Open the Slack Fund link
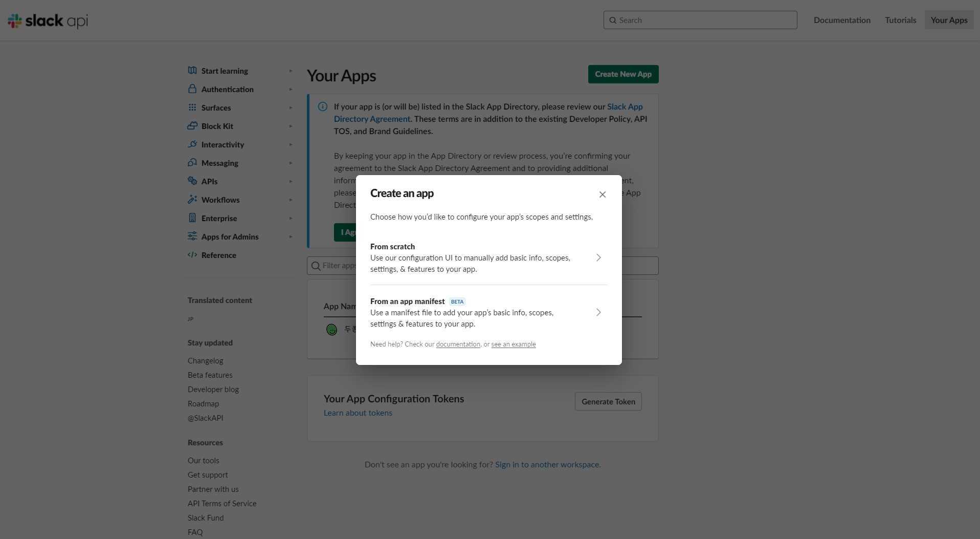 pyautogui.click(x=206, y=518)
